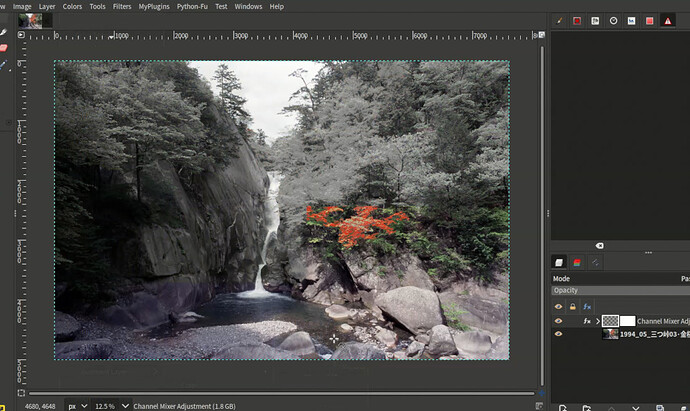
Task: Select the 1994_05 layer thumbnail
Action: 610,334
